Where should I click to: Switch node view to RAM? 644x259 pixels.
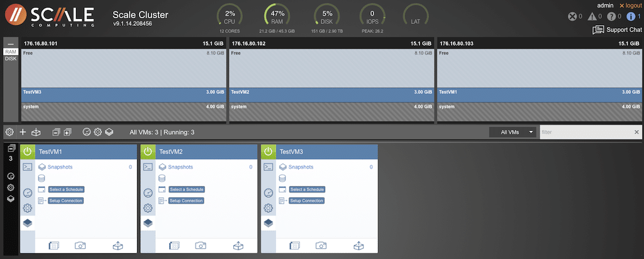(11, 52)
